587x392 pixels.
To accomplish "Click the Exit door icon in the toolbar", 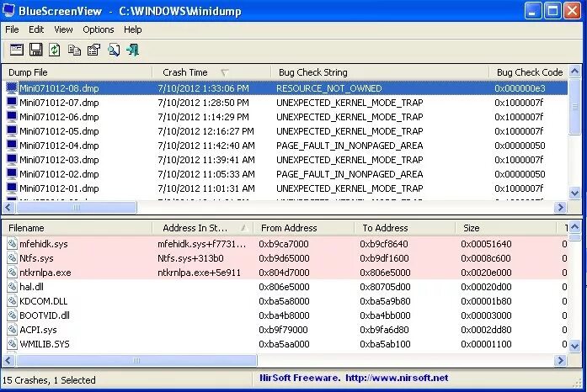I will point(133,50).
